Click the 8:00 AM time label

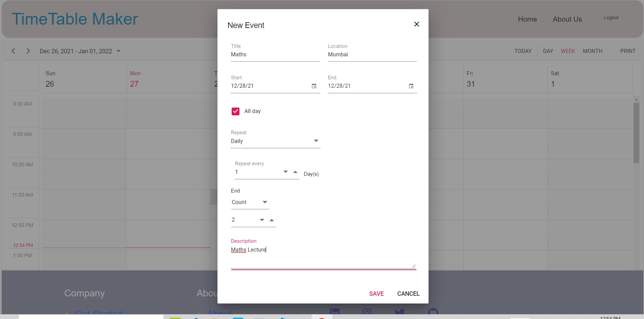click(x=22, y=104)
